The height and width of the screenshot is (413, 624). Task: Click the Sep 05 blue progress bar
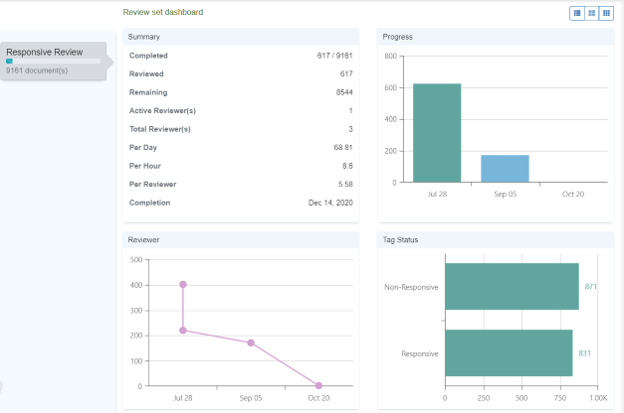[x=504, y=169]
